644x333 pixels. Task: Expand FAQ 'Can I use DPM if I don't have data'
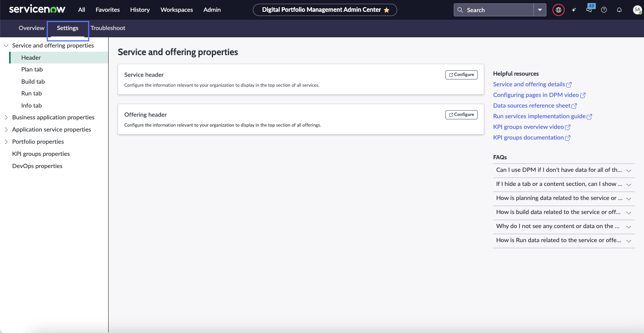(564, 170)
